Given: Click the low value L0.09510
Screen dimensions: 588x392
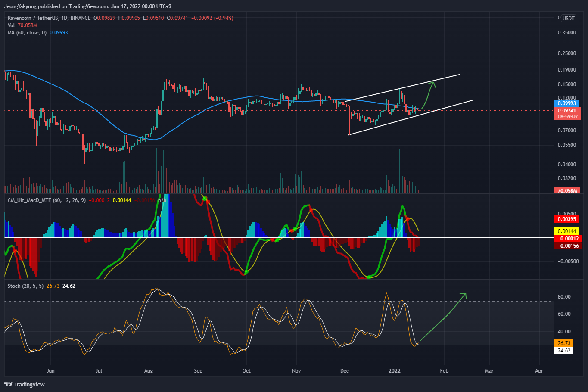Looking at the screenshot, I should point(153,18).
